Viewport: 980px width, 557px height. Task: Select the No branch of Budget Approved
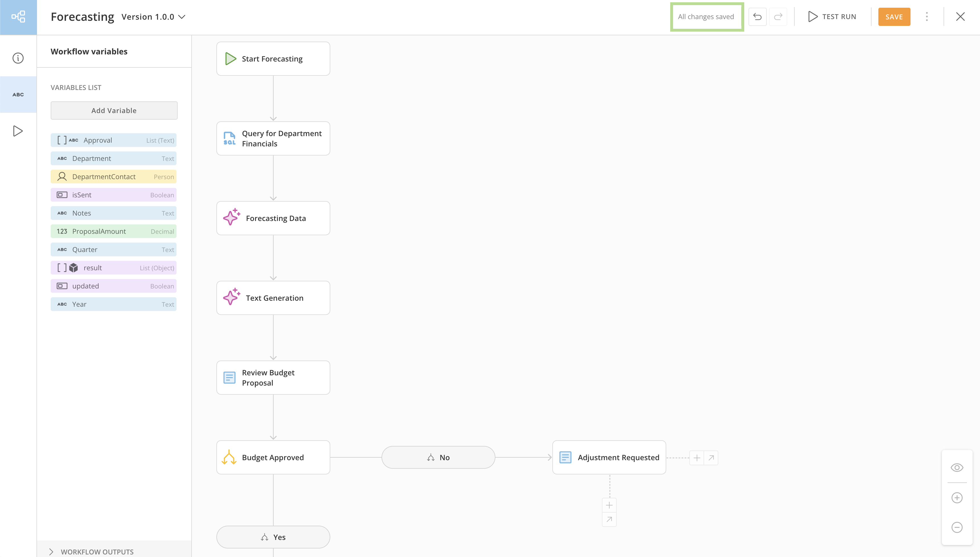tap(438, 458)
